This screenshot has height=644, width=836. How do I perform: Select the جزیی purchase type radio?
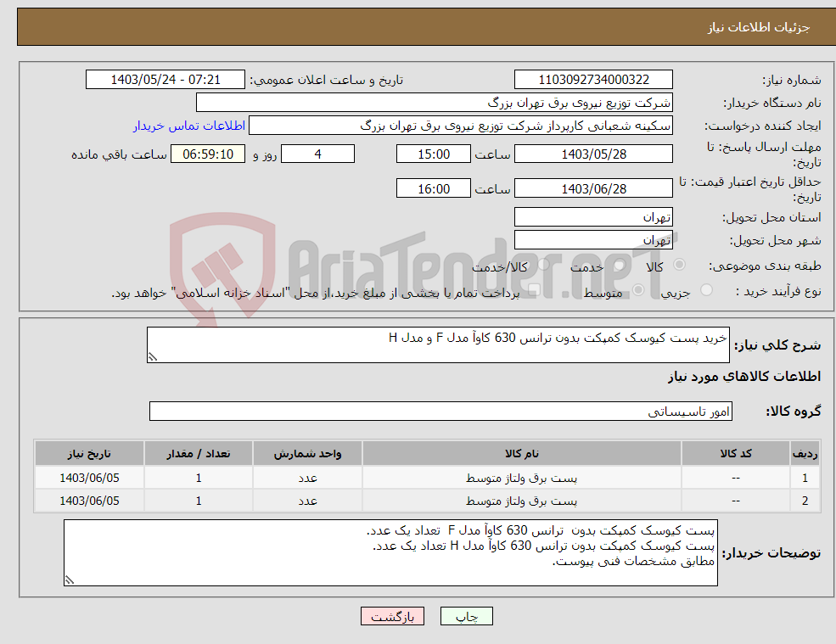706,290
